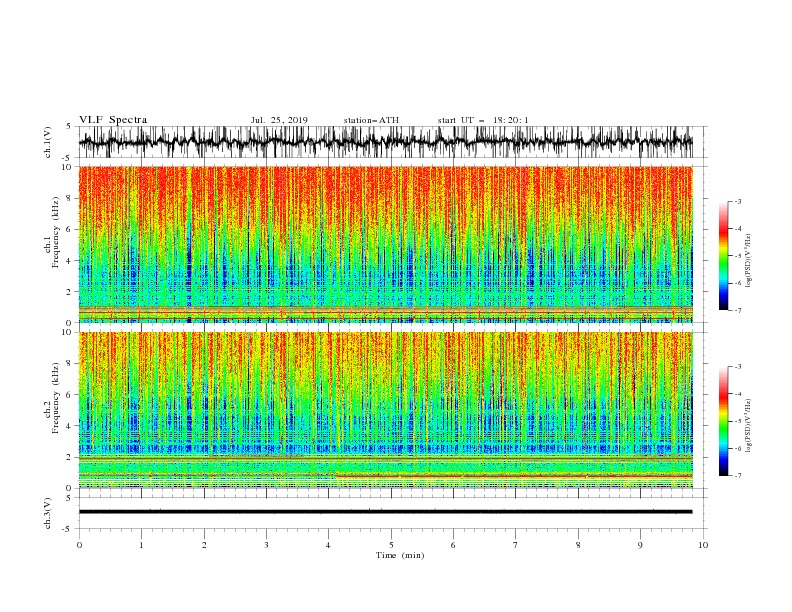Click the "VLF Spectra" plot title

113,120
